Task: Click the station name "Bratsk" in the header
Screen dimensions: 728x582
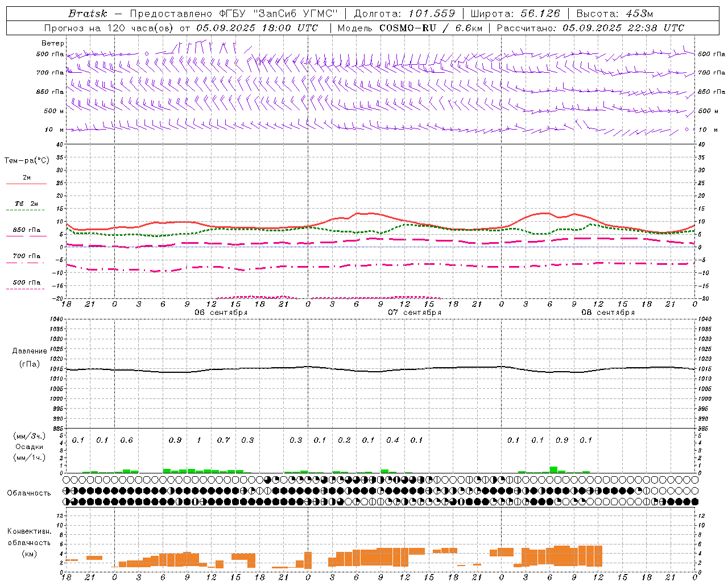Action: 88,14
